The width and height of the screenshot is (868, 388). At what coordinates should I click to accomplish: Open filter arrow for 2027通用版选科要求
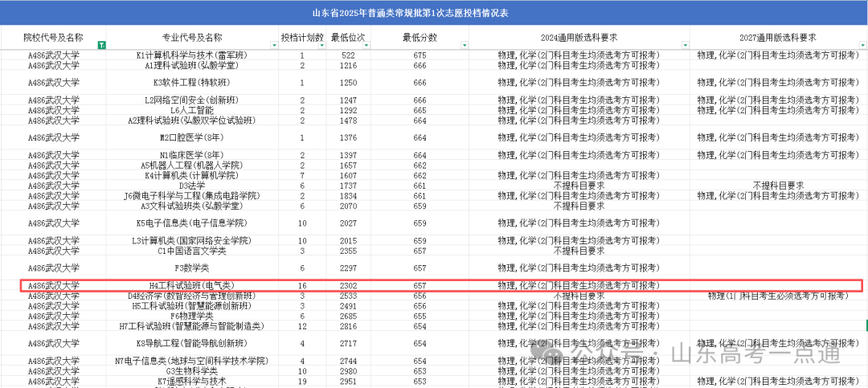coord(862,46)
